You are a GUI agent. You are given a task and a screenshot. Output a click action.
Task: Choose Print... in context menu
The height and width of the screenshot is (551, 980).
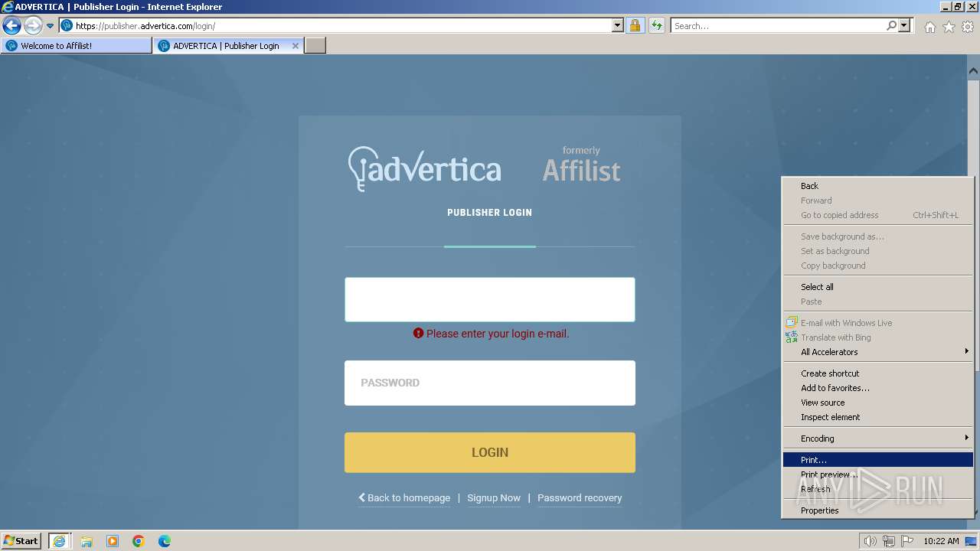(877, 460)
